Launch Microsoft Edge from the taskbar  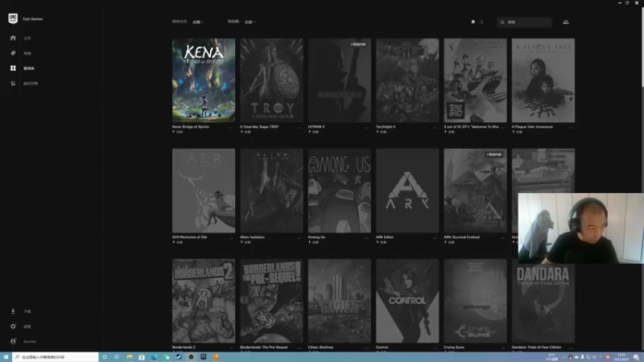tap(154, 357)
